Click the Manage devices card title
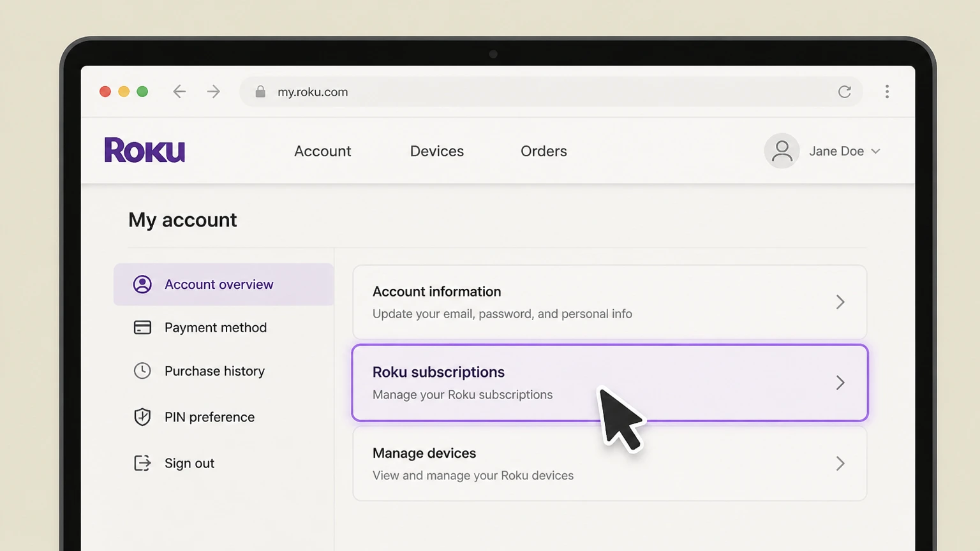 click(424, 453)
